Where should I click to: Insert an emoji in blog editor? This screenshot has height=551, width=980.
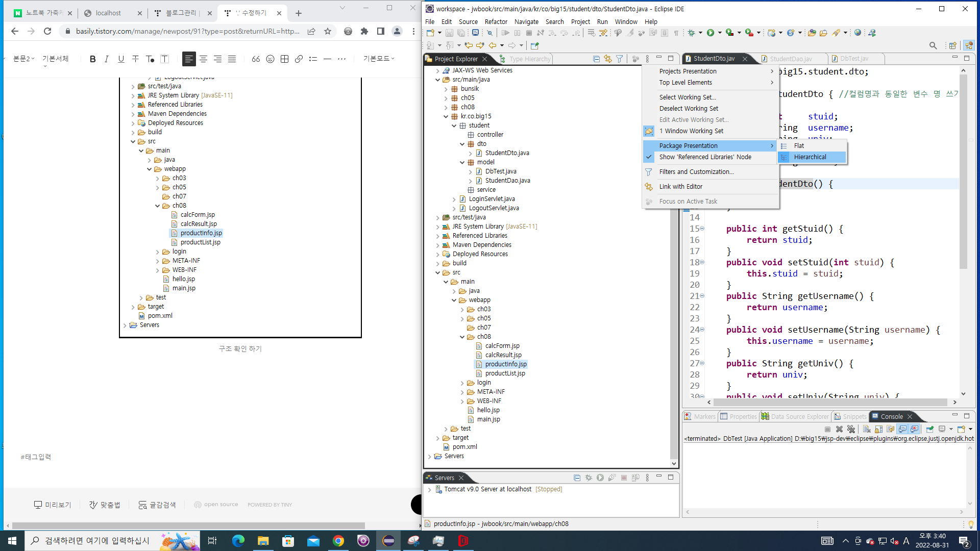point(270,59)
